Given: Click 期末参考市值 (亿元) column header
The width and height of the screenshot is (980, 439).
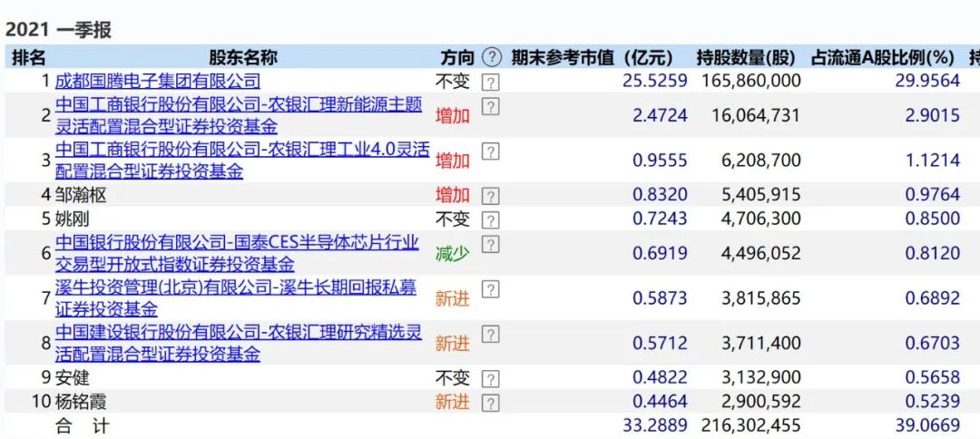Looking at the screenshot, I should coord(592,57).
